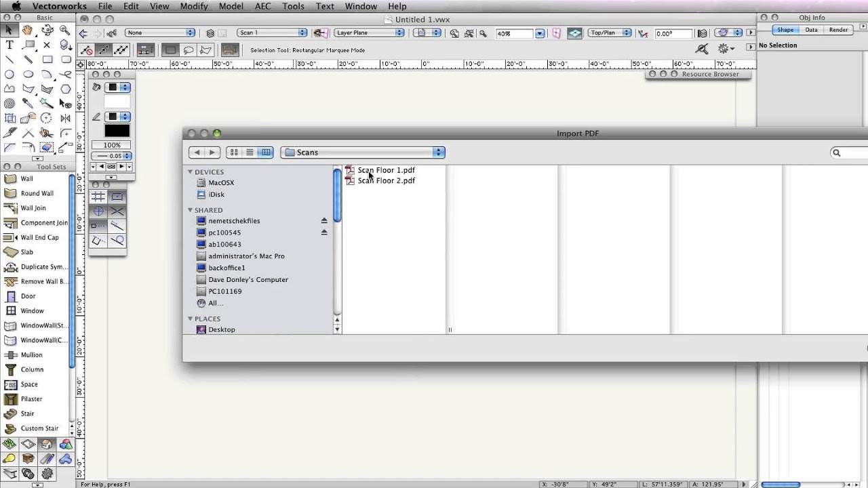Select the Zoom magnifier tool
This screenshot has height=488, width=868.
click(65, 30)
